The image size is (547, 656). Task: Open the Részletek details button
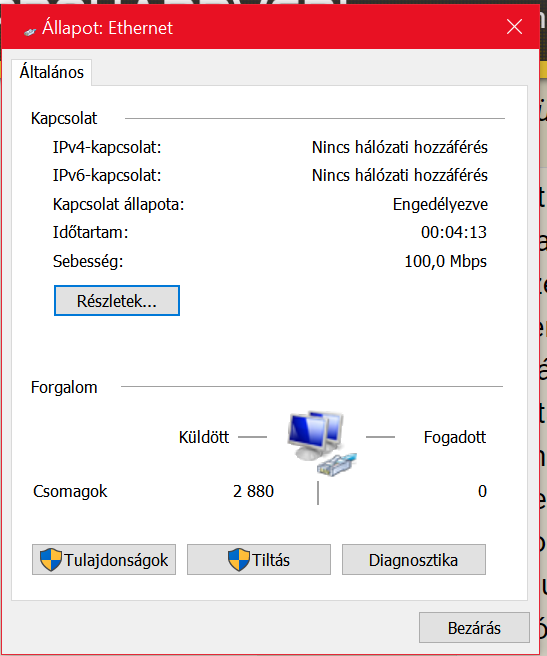[117, 300]
